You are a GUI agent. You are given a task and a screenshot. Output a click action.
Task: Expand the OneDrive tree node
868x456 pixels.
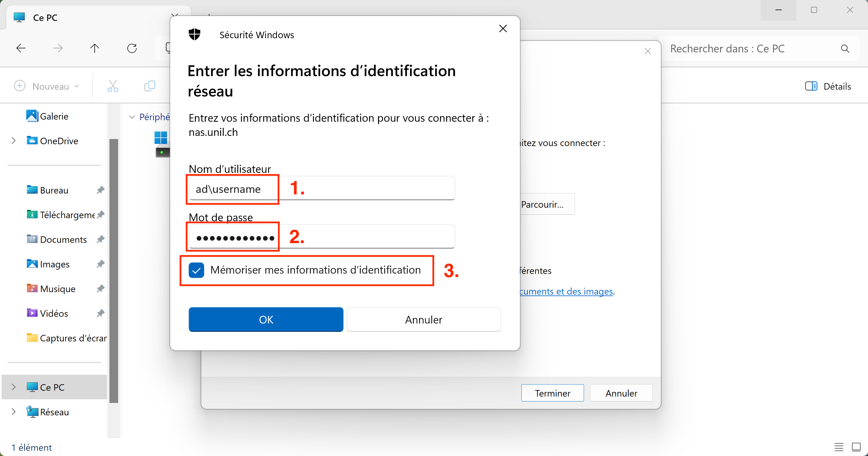click(14, 141)
